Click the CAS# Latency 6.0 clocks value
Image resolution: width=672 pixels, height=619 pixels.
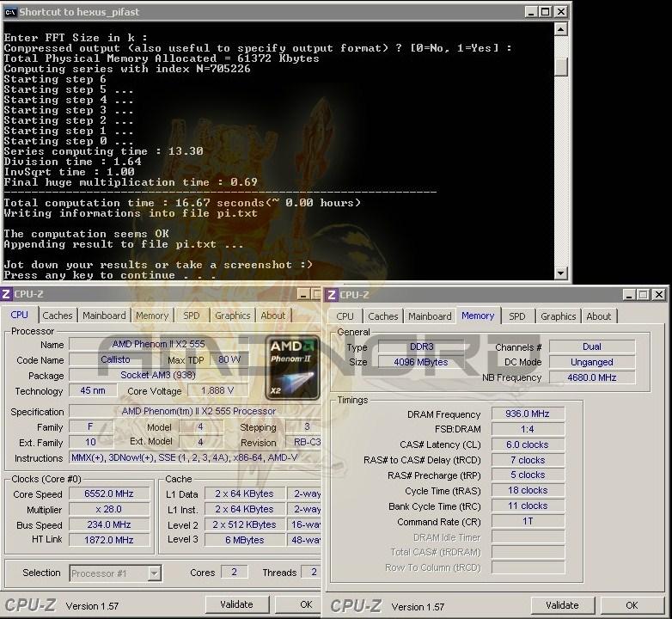(x=528, y=444)
